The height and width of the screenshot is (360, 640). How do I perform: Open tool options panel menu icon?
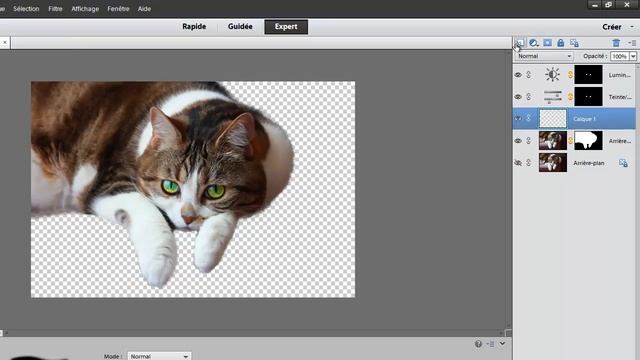(x=491, y=344)
